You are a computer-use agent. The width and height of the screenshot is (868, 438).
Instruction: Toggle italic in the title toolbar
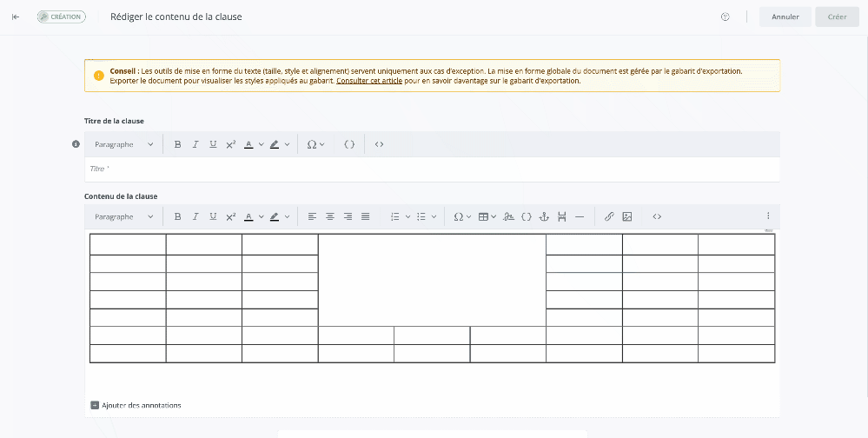[195, 144]
